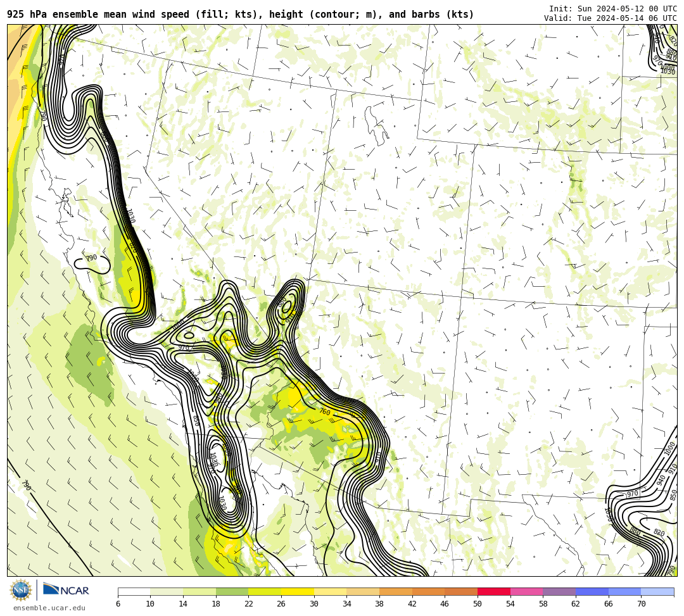Click the colorbar tick label 18
The width and height of the screenshot is (684, 616).
point(215,604)
